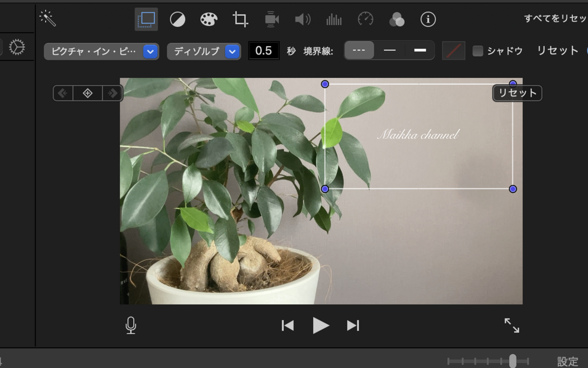Open the border color swatch

(x=454, y=50)
